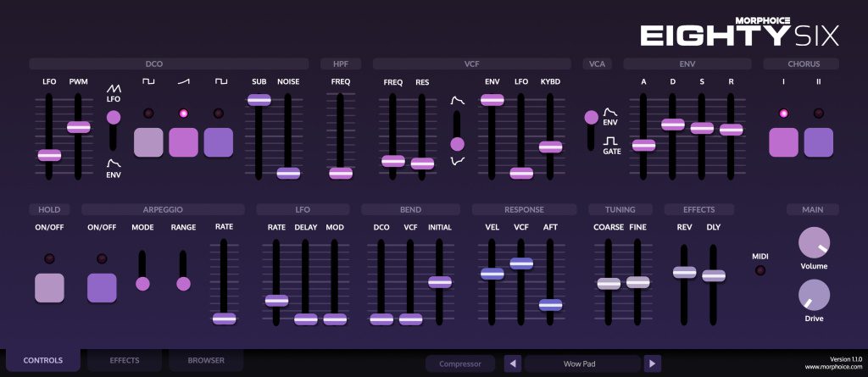Click the Arpeggio MODE switch

[x=142, y=284]
